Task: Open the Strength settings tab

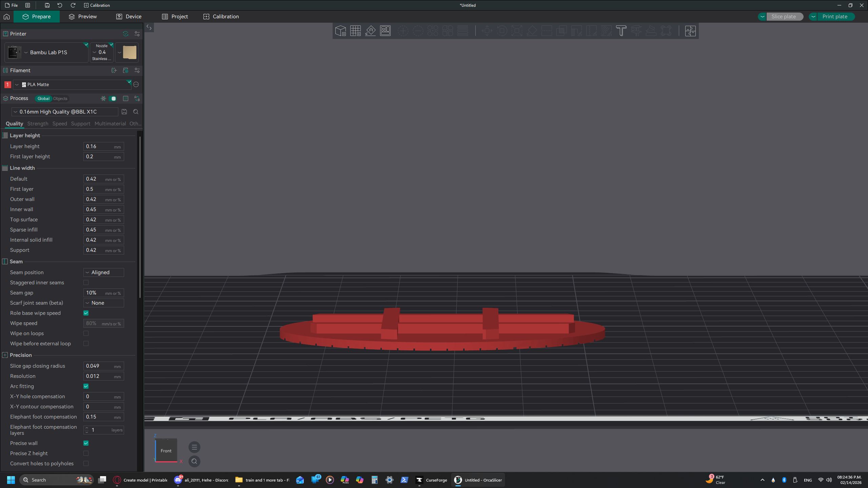Action: pyautogui.click(x=38, y=124)
